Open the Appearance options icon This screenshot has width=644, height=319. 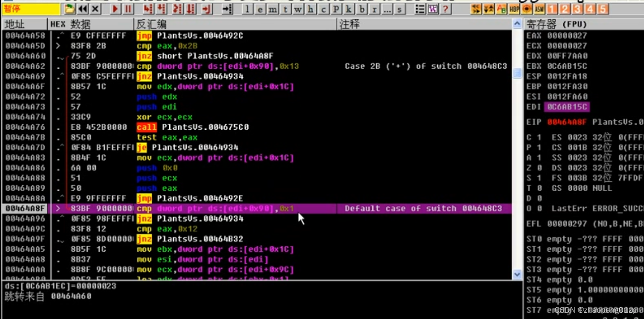tap(433, 9)
